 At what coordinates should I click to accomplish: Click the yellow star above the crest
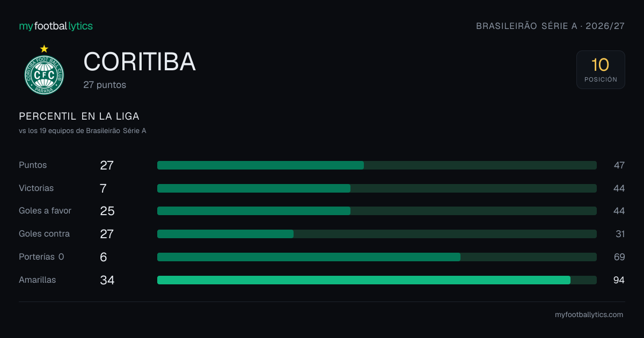click(x=44, y=49)
